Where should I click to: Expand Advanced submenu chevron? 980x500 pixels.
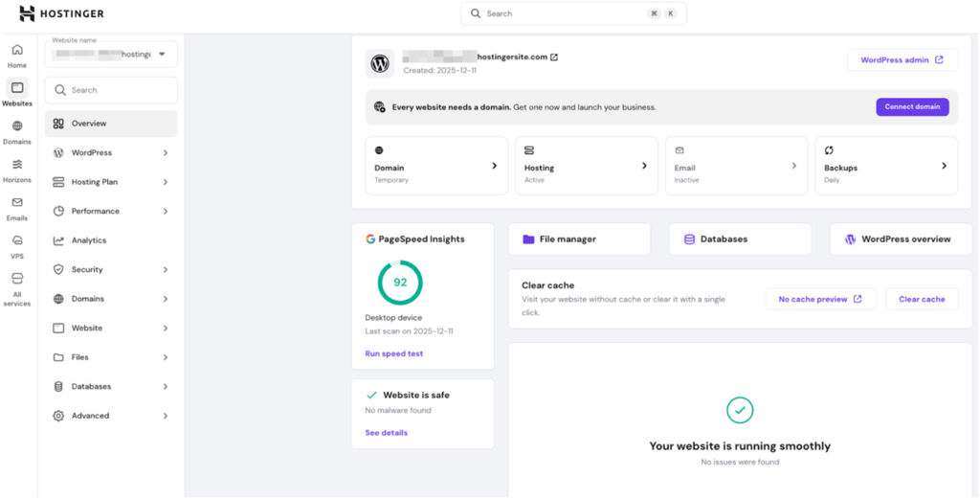pos(166,416)
